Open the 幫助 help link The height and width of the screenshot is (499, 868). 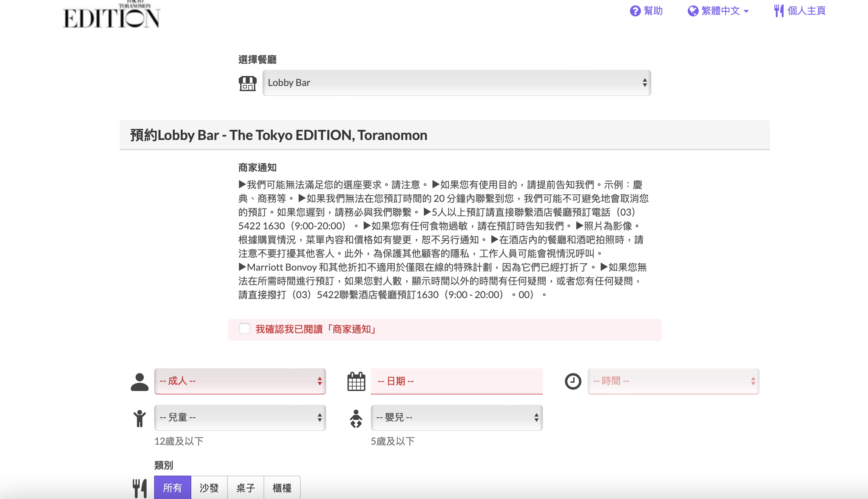point(653,11)
